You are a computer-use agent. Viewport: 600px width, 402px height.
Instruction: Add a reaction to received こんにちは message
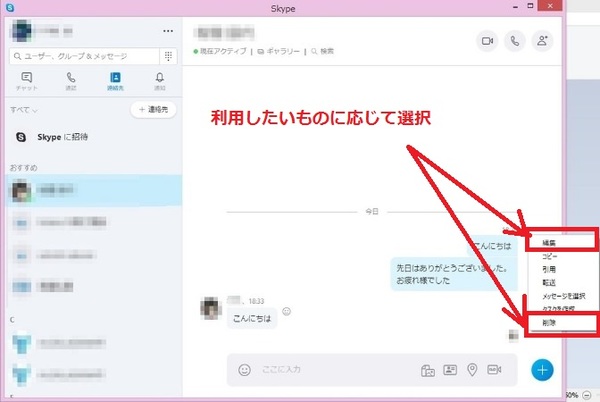286,311
